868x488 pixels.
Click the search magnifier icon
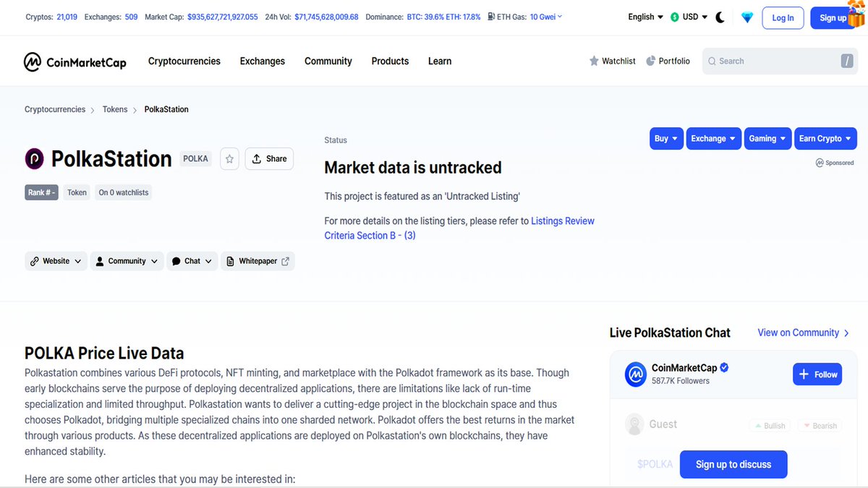coord(712,61)
